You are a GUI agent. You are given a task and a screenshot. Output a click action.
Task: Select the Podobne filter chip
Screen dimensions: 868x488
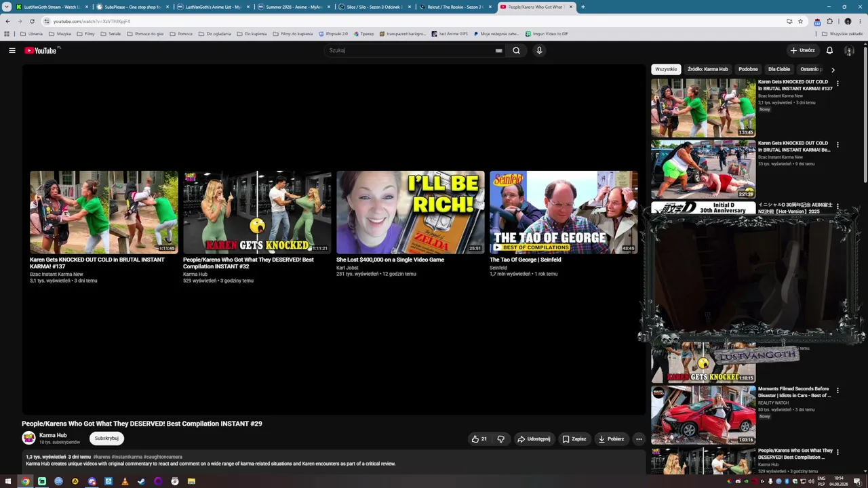click(x=748, y=69)
